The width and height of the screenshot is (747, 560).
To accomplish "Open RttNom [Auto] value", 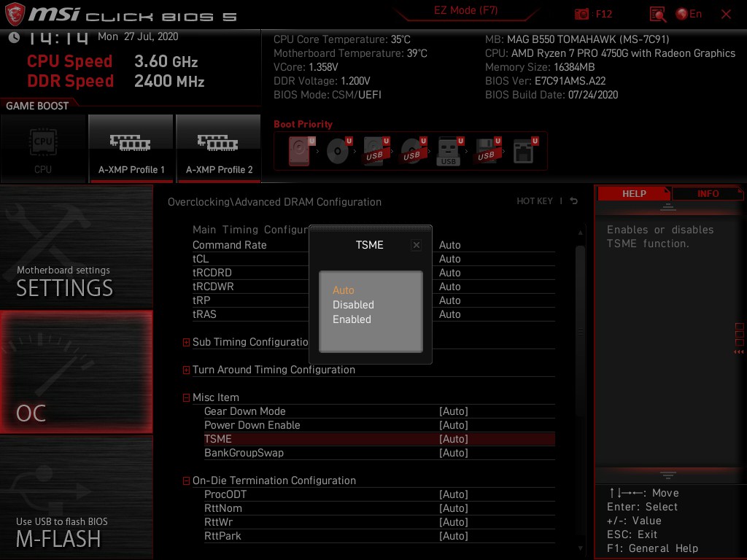I will pyautogui.click(x=454, y=508).
